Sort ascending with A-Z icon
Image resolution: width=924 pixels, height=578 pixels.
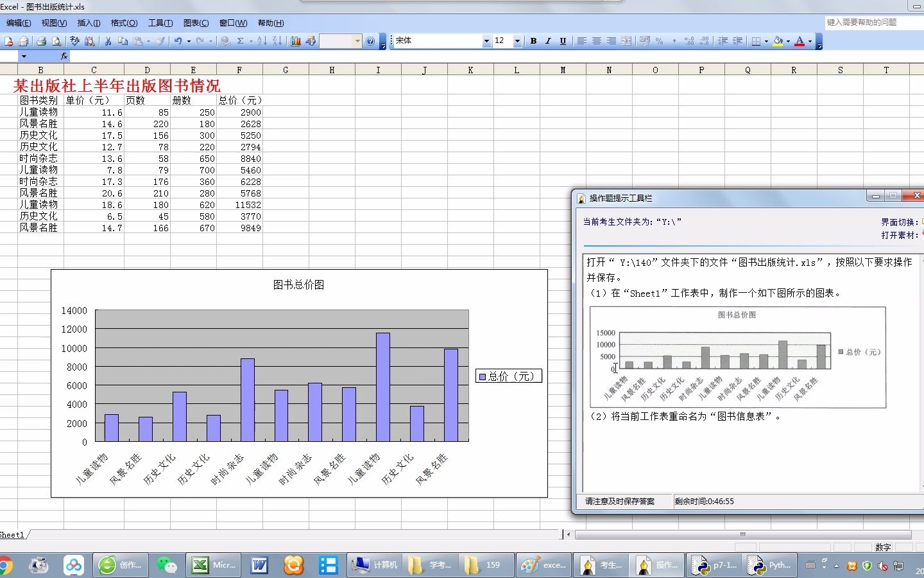click(x=262, y=41)
